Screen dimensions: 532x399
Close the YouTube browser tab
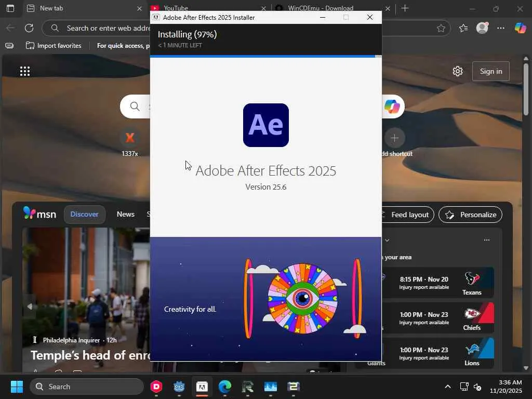pyautogui.click(x=263, y=8)
